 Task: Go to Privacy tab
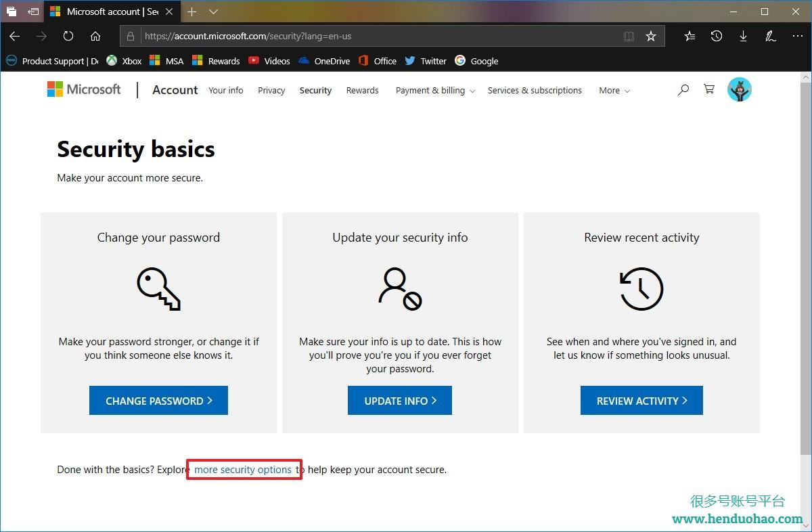coord(271,90)
